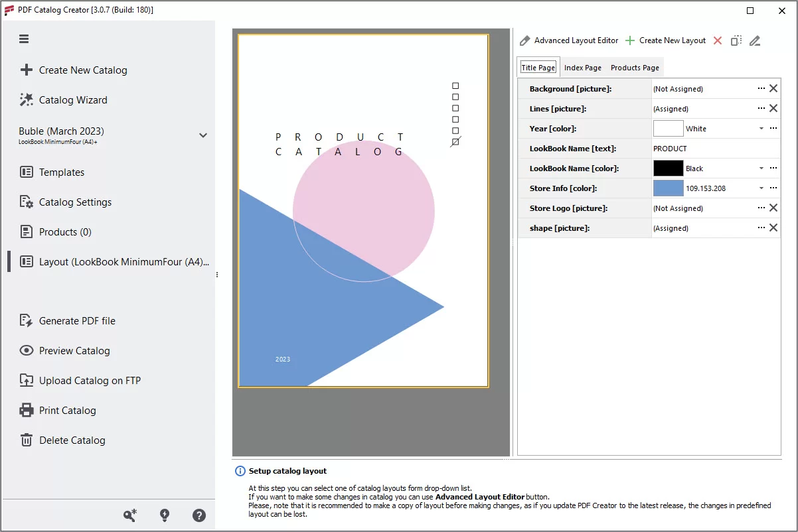This screenshot has height=532, width=798.
Task: Click the rename layout pencil icon
Action: tap(755, 40)
